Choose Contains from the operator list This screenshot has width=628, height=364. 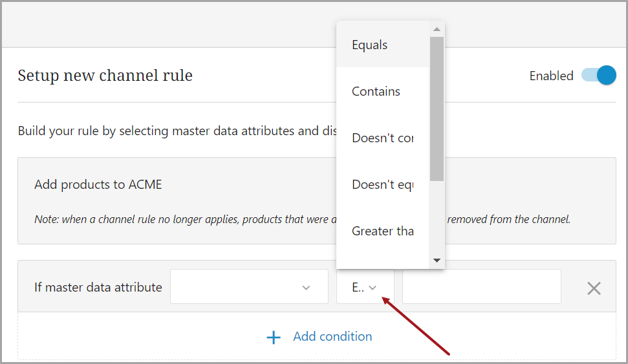[376, 91]
